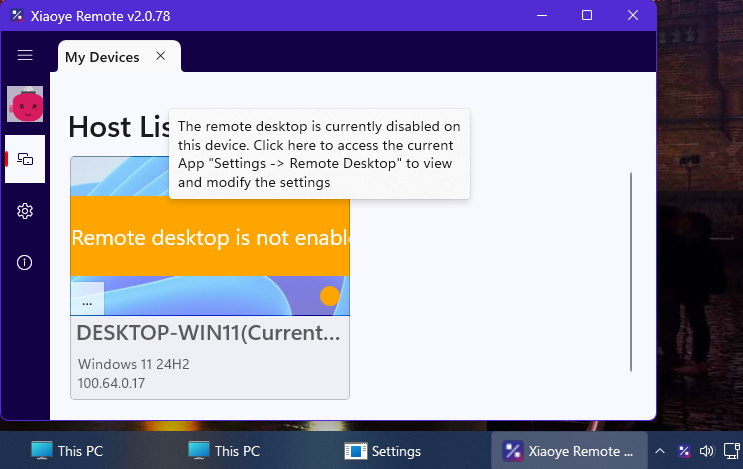Click the orange status dot on the device card

(329, 296)
